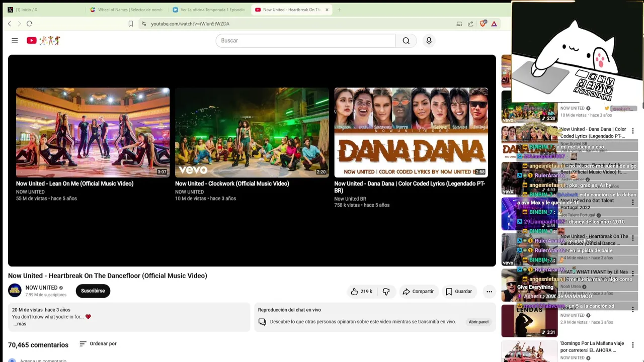Click the Suscribirse button
644x362 pixels.
[93, 291]
